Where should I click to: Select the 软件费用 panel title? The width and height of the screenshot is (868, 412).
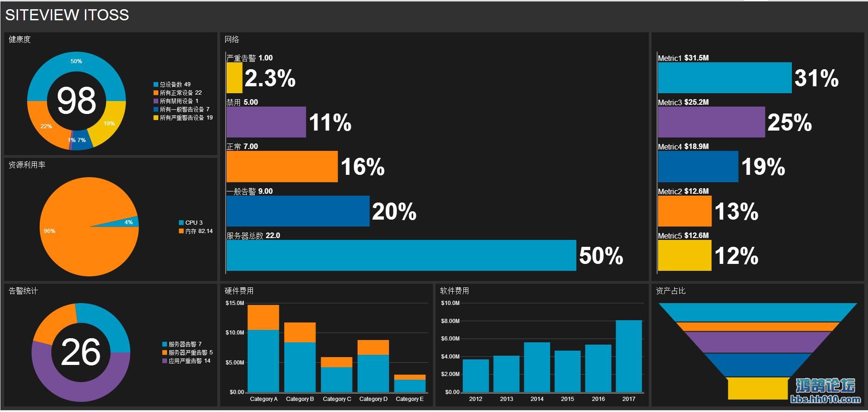point(455,291)
